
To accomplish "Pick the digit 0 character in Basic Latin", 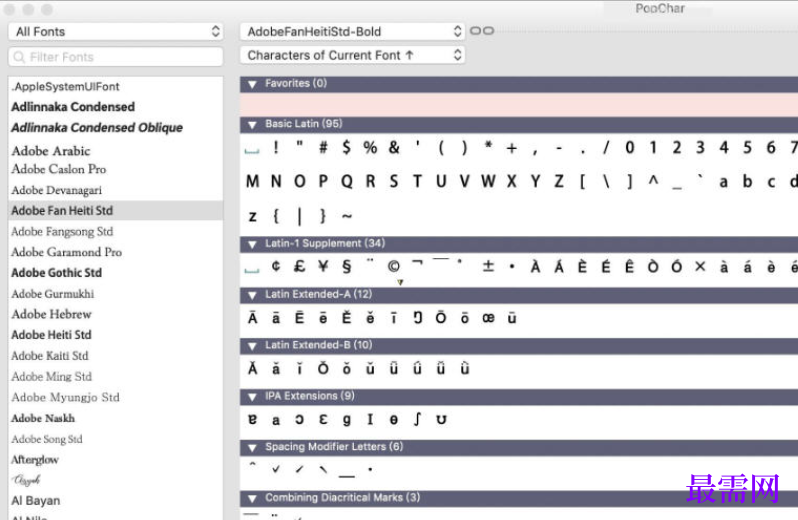I will click(x=630, y=148).
